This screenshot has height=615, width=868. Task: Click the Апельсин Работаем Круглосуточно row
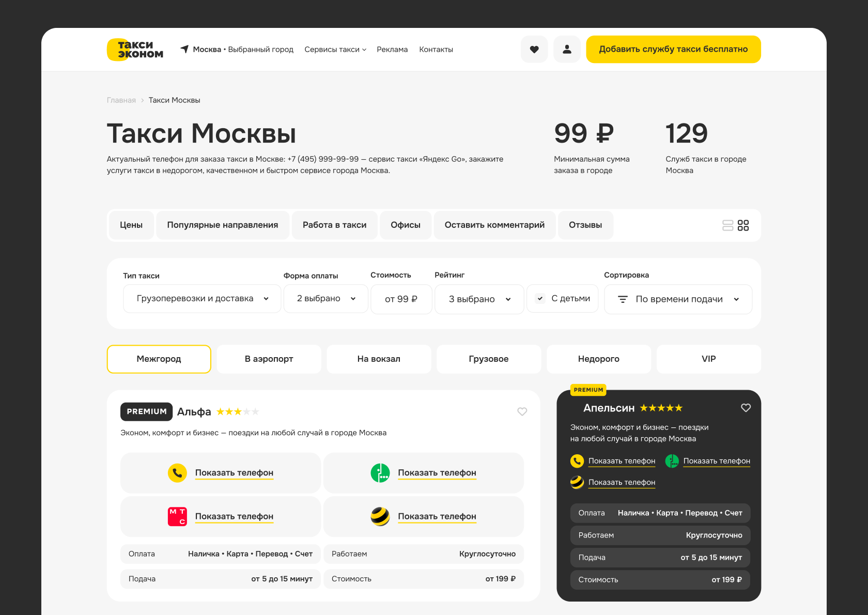point(660,535)
